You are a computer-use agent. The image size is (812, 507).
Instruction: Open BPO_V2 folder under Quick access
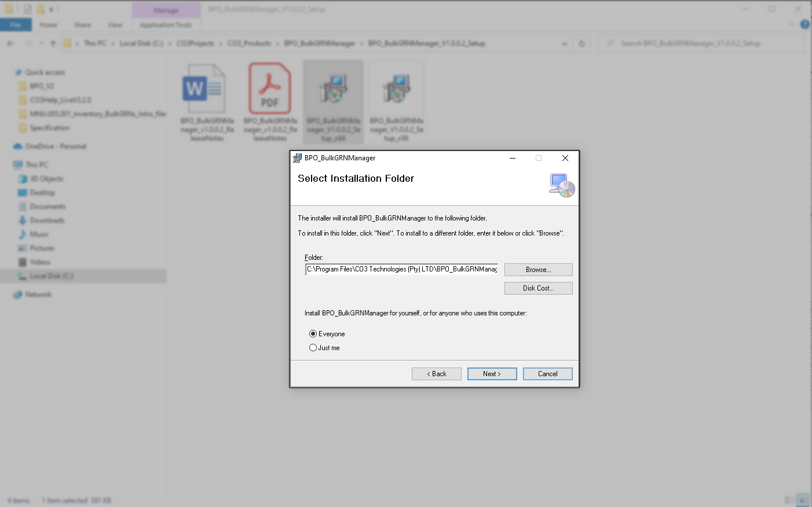tap(42, 86)
